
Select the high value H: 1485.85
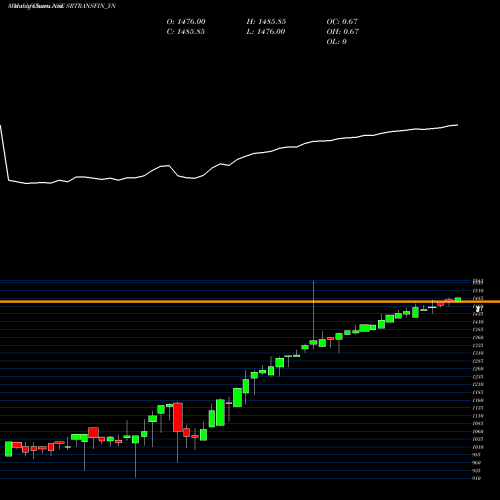266,22
